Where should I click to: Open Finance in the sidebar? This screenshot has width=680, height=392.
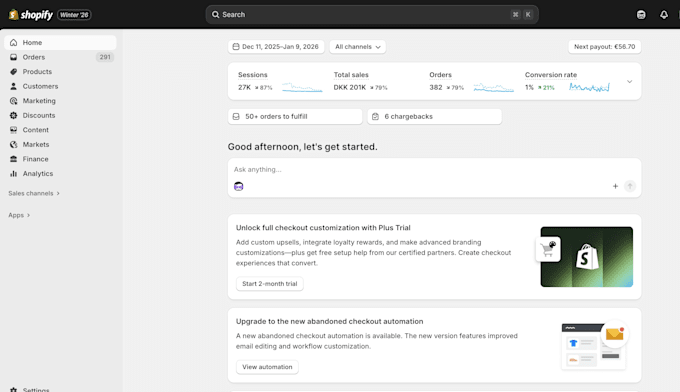(60, 159)
